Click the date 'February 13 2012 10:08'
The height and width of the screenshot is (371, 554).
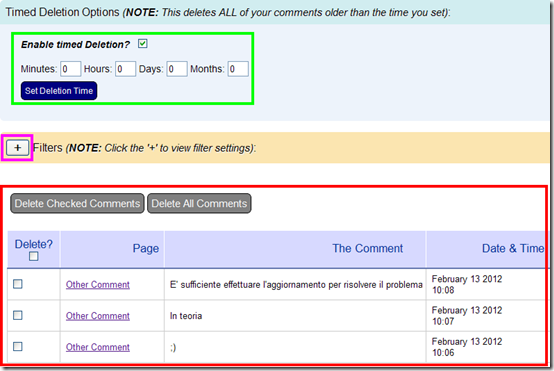[x=467, y=284]
